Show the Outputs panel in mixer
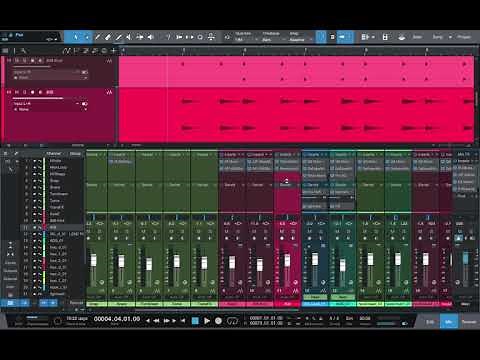 click(x=10, y=271)
